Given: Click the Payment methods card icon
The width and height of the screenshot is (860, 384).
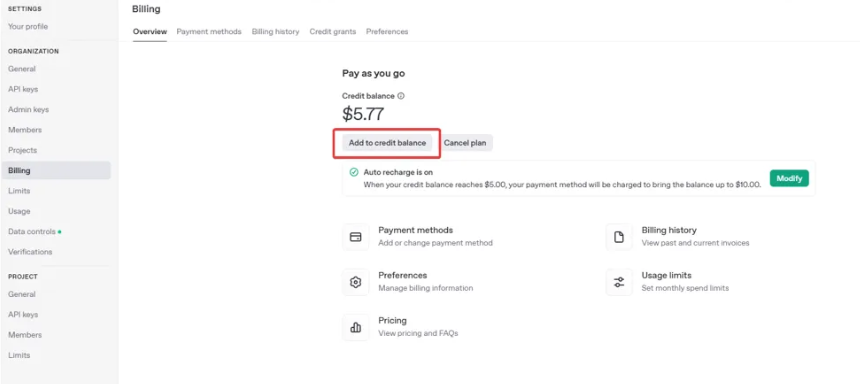Looking at the screenshot, I should [x=355, y=237].
